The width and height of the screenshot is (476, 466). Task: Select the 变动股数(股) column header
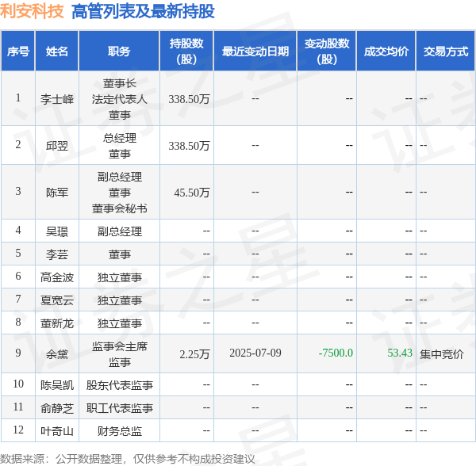(327, 51)
